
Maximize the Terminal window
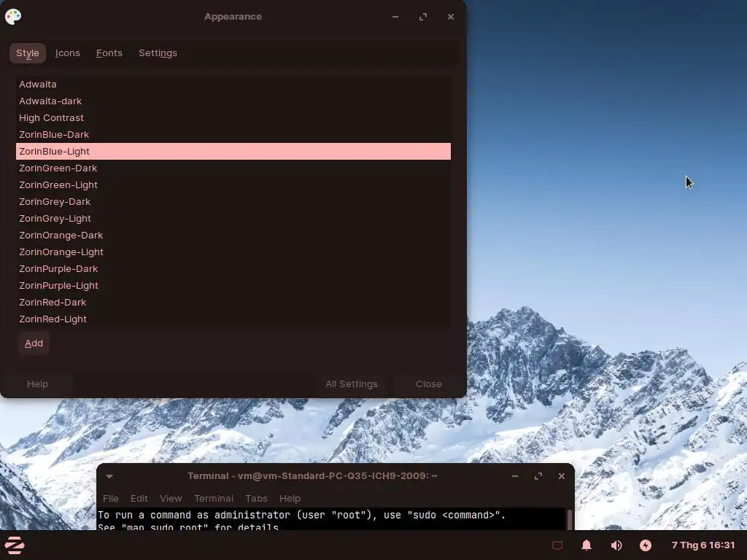(x=538, y=476)
